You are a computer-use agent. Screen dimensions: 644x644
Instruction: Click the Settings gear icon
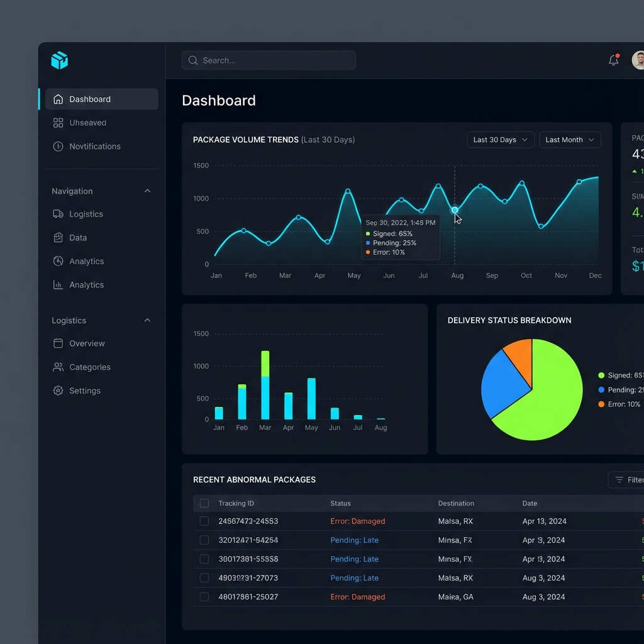[x=58, y=391]
